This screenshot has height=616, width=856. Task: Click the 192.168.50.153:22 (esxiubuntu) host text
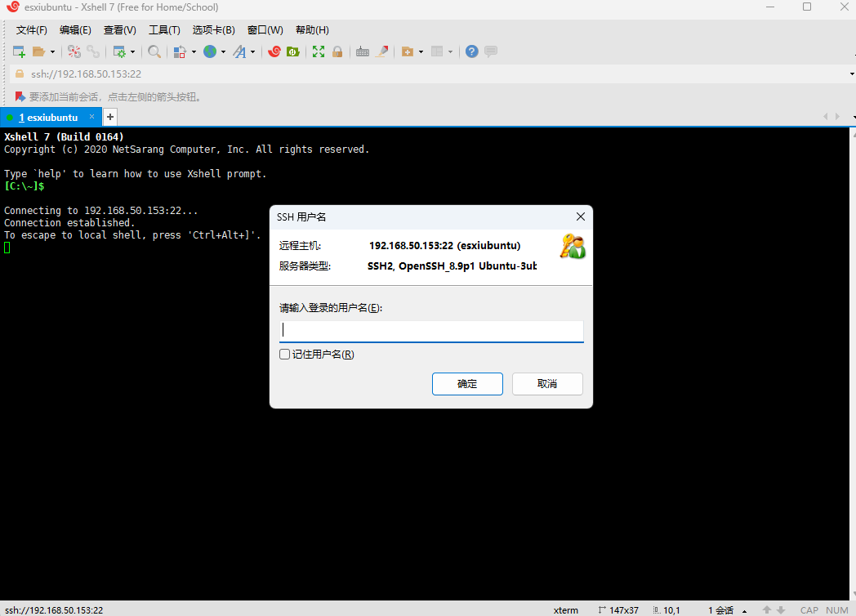pos(445,245)
